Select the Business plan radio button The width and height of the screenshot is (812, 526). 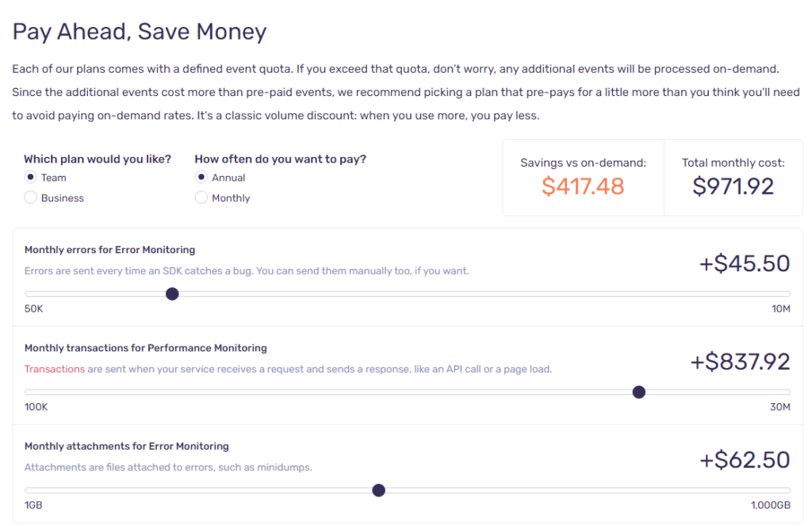point(29,198)
